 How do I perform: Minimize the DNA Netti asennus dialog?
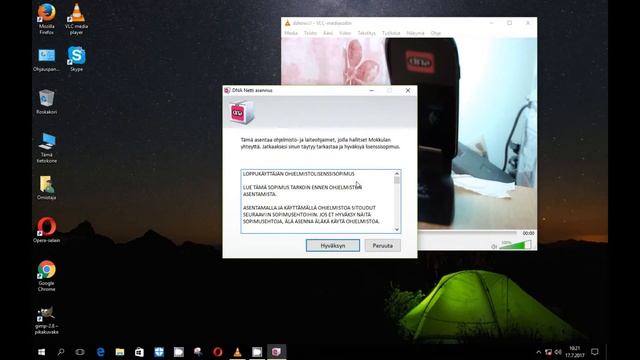(371, 90)
